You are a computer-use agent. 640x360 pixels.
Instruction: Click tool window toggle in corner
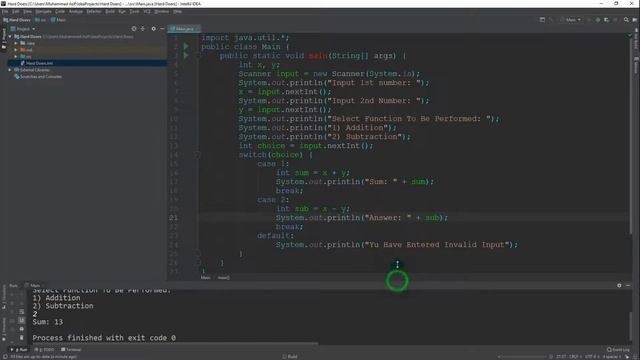[5, 357]
